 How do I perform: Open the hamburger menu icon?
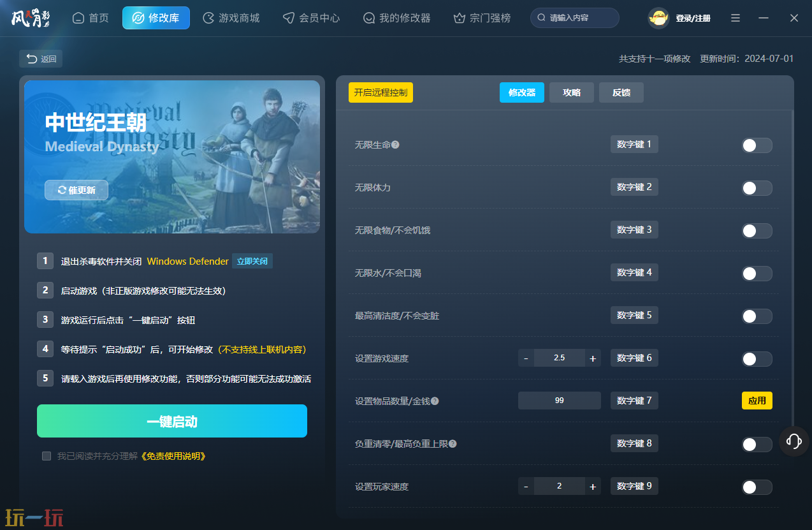736,18
